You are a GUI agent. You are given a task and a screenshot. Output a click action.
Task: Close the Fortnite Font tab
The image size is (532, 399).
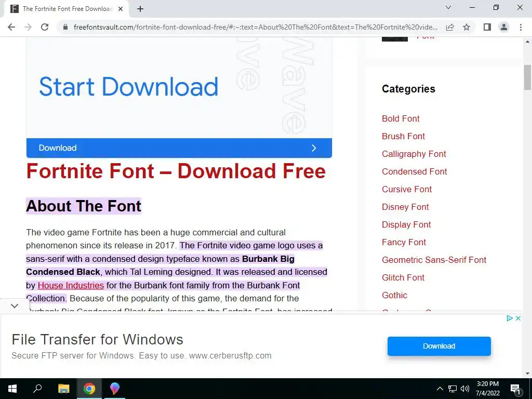tap(121, 9)
